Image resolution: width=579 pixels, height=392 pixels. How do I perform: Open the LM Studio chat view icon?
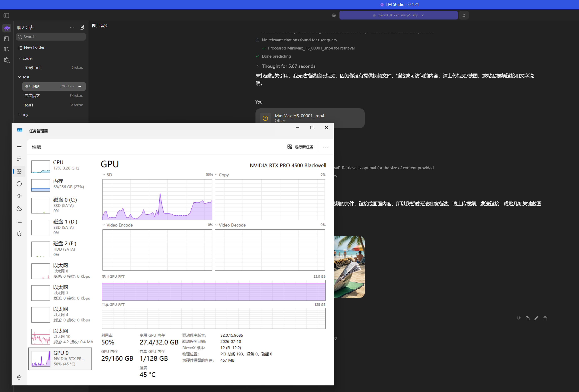(x=7, y=28)
